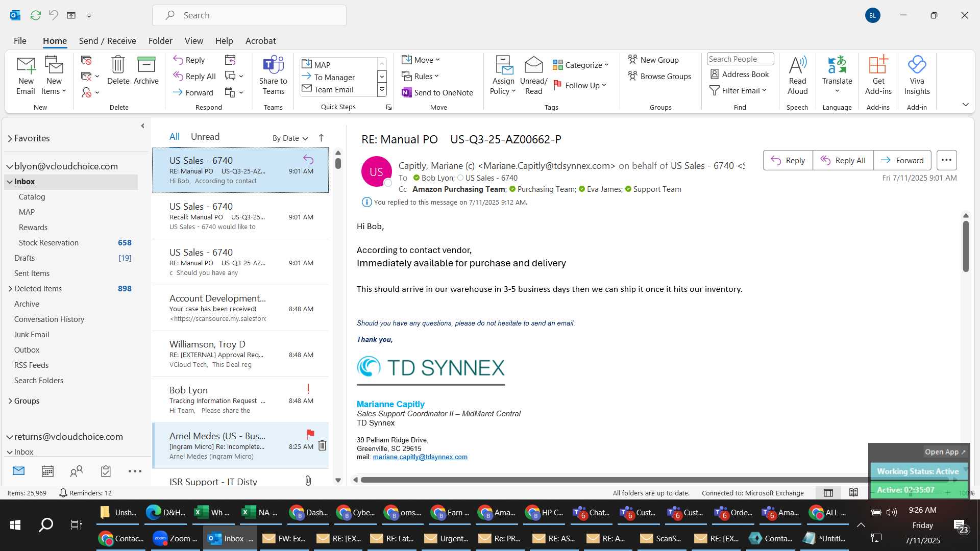Image resolution: width=980 pixels, height=551 pixels.
Task: Click Ignore conversation icon in Delete group
Action: 86,60
